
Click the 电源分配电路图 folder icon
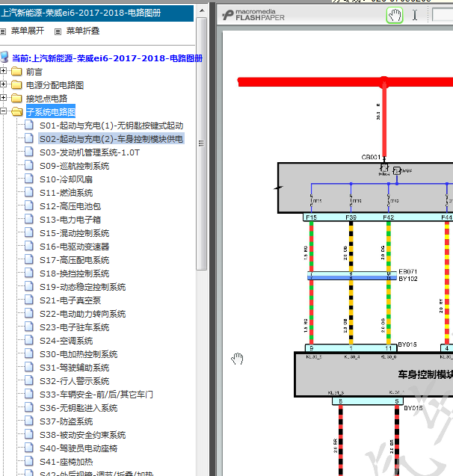[x=16, y=84]
